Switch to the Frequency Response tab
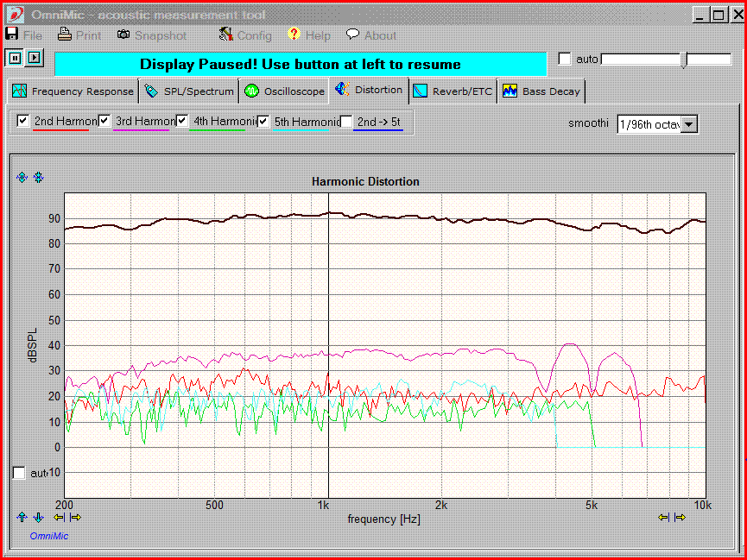 73,91
